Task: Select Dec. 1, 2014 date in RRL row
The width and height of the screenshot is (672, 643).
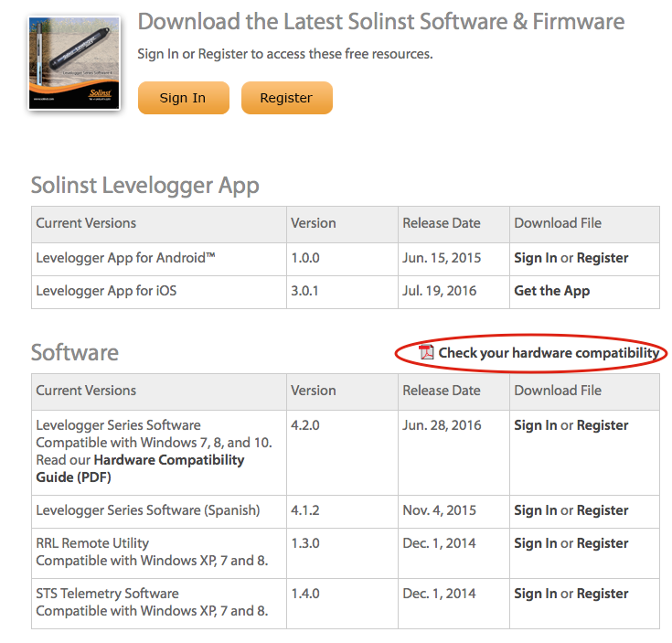Action: tap(439, 543)
